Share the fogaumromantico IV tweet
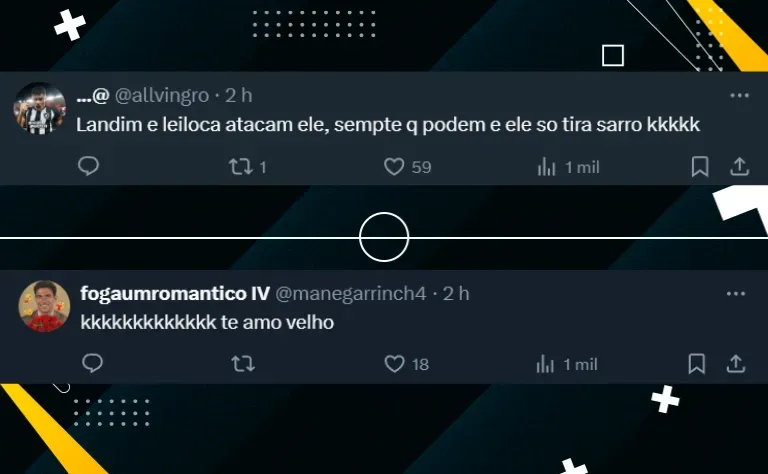The width and height of the screenshot is (768, 474). click(736, 364)
